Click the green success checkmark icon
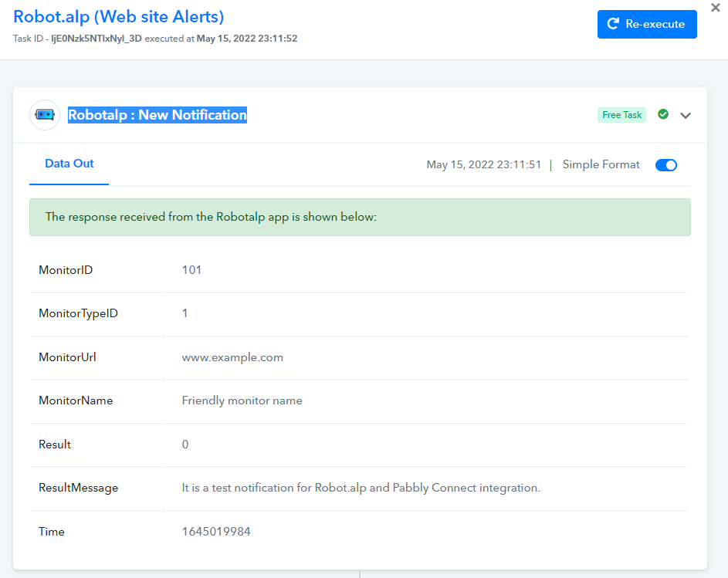The width and height of the screenshot is (728, 578). click(x=663, y=114)
